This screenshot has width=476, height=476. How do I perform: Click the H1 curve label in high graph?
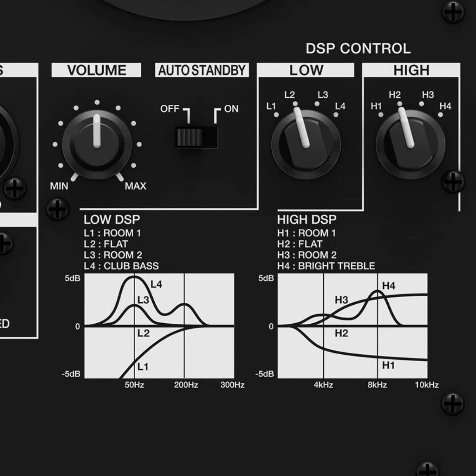388,365
